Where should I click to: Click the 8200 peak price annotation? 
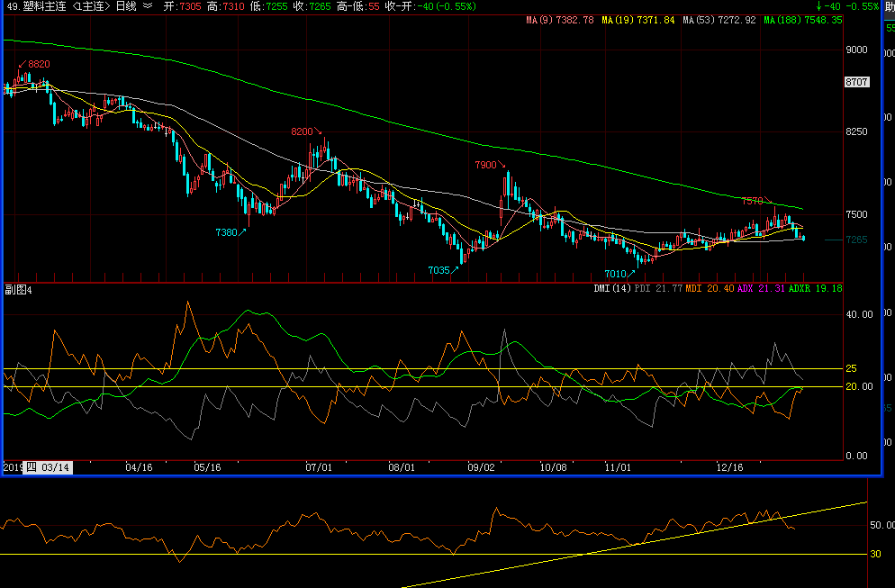click(x=302, y=131)
